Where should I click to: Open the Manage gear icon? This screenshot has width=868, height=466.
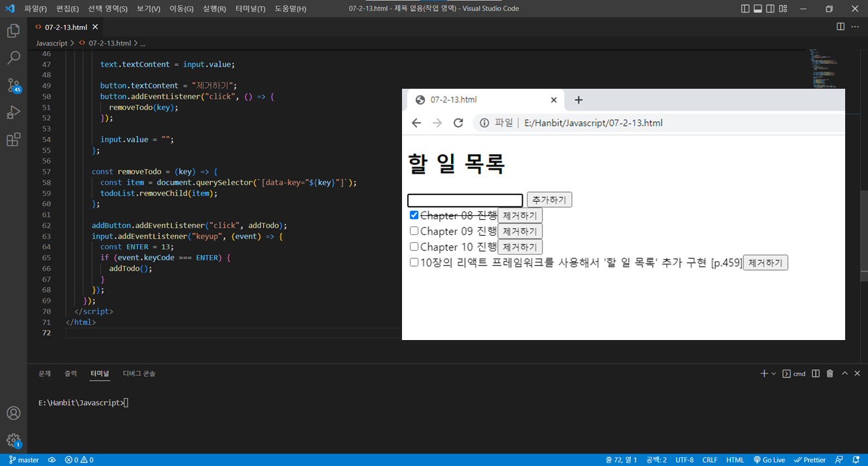pyautogui.click(x=13, y=441)
